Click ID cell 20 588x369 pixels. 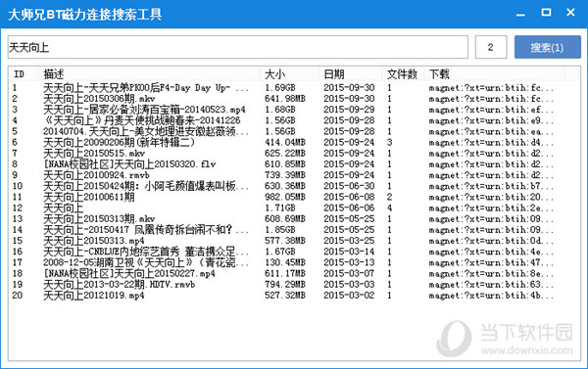18,296
